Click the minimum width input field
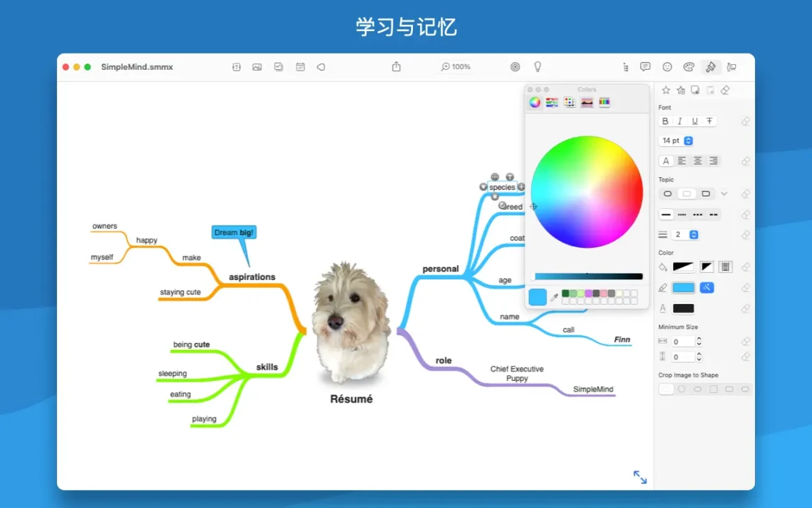 click(682, 341)
